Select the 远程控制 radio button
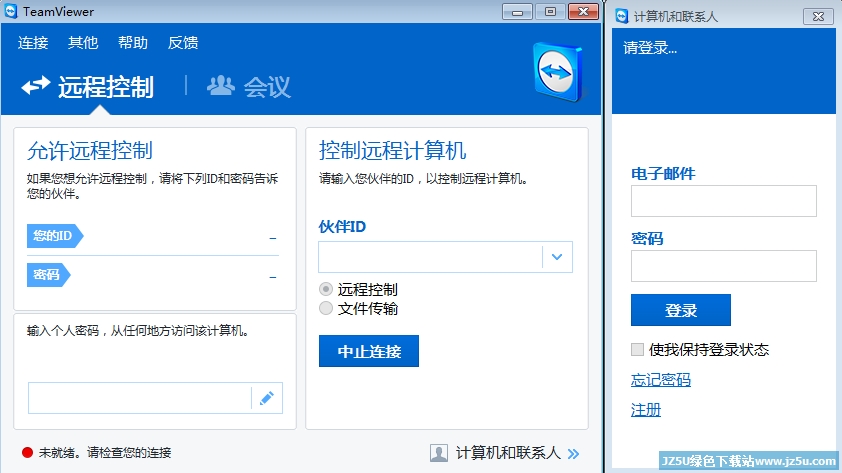The image size is (842, 473). pos(326,289)
